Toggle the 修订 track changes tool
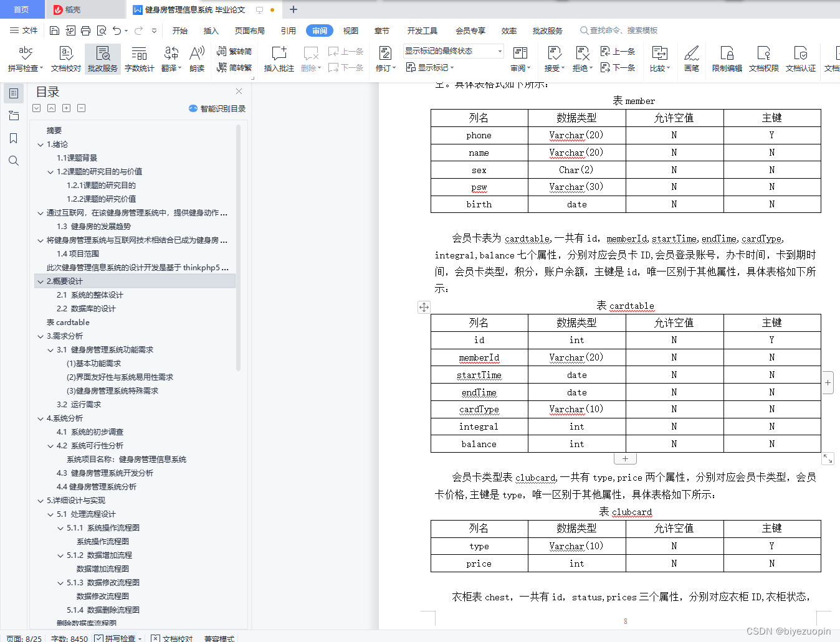 [386, 59]
